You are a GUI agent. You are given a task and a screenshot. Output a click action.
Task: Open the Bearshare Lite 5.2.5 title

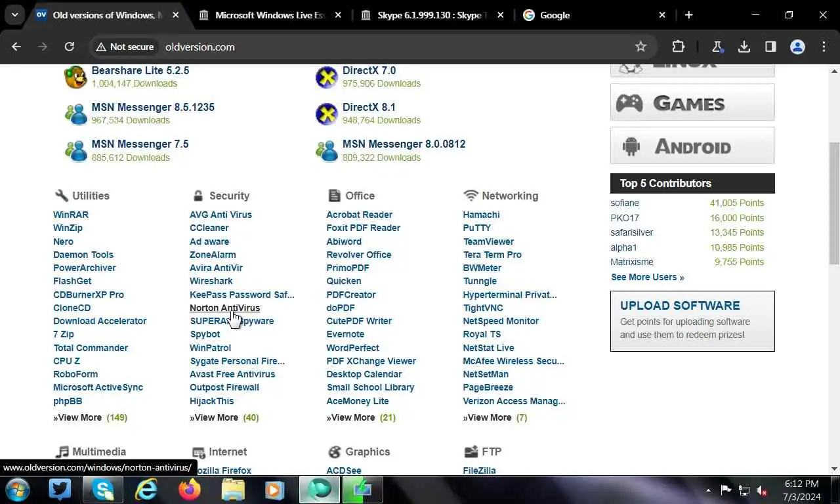pos(140,70)
